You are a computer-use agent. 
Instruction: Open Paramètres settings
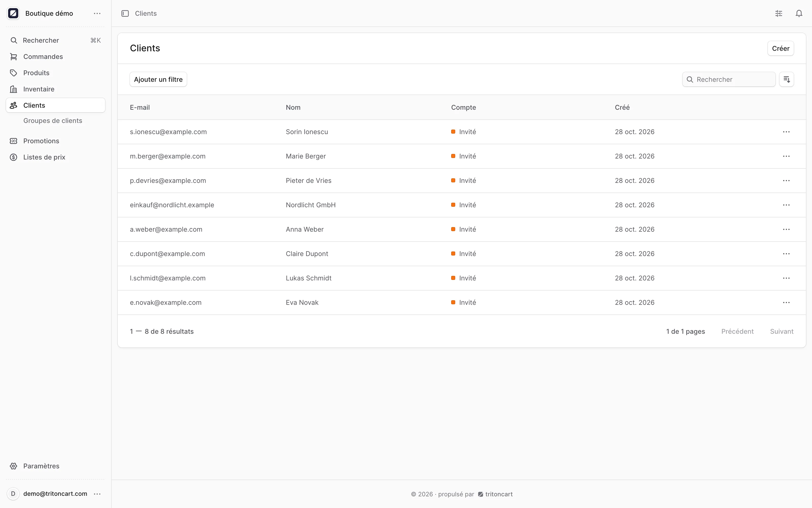pyautogui.click(x=55, y=466)
